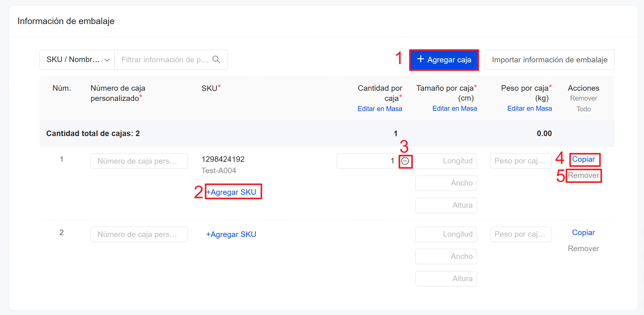Viewport: 644px width, 315px height.
Task: Select the Test-A004 product name
Action: click(x=219, y=171)
